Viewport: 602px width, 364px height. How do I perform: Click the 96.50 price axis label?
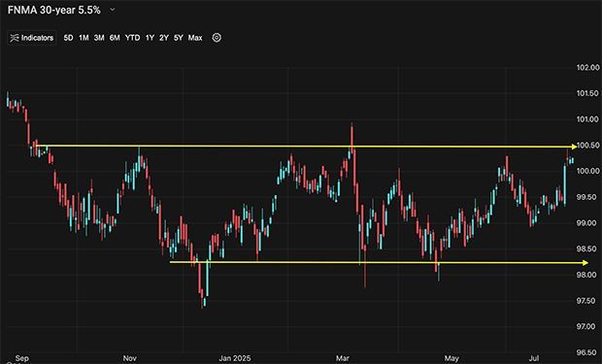tap(587, 352)
